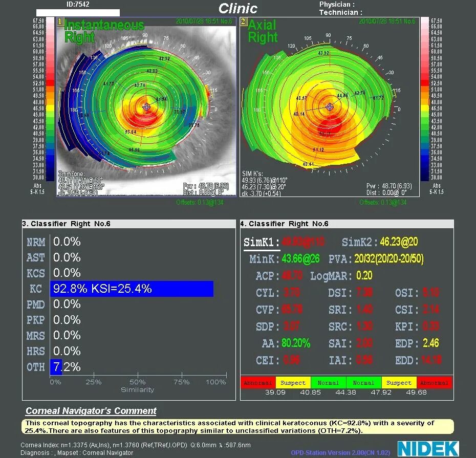The image size is (476, 458).
Task: Click the Physician label in the header
Action: click(337, 5)
